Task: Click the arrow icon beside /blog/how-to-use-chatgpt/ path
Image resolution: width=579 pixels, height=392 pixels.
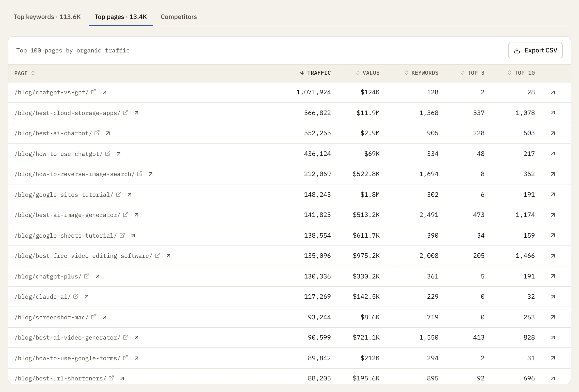Action: point(119,154)
